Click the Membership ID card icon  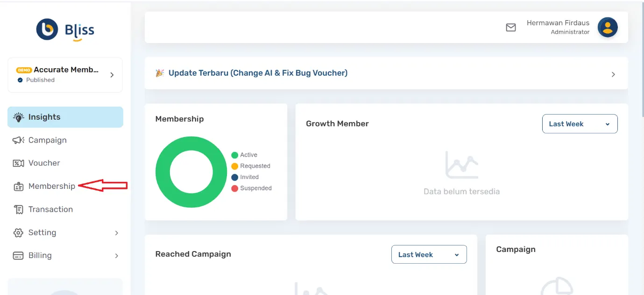pos(18,187)
